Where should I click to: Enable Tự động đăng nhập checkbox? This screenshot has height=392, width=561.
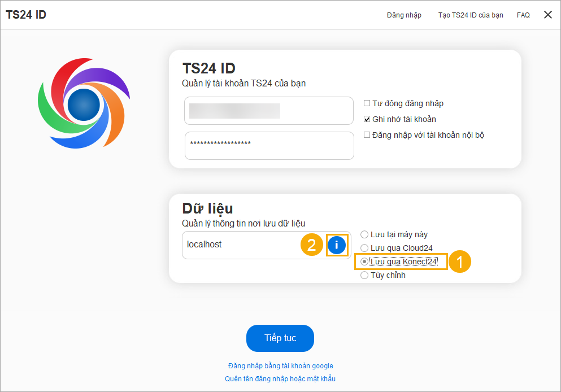pyautogui.click(x=367, y=103)
